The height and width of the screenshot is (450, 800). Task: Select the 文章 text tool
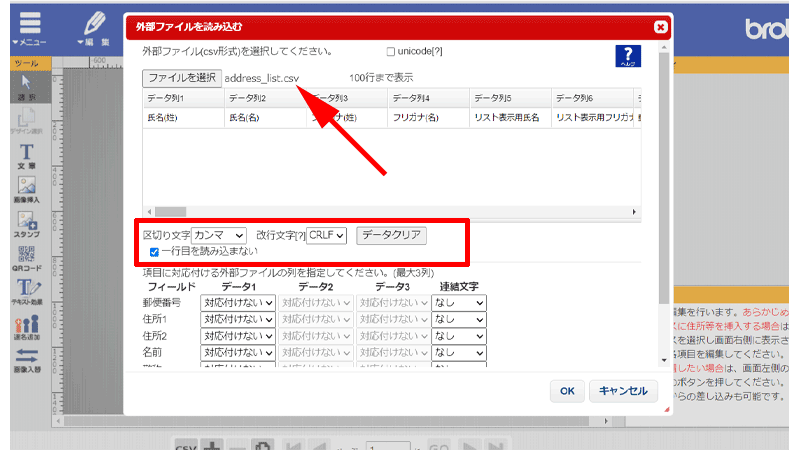point(27,156)
